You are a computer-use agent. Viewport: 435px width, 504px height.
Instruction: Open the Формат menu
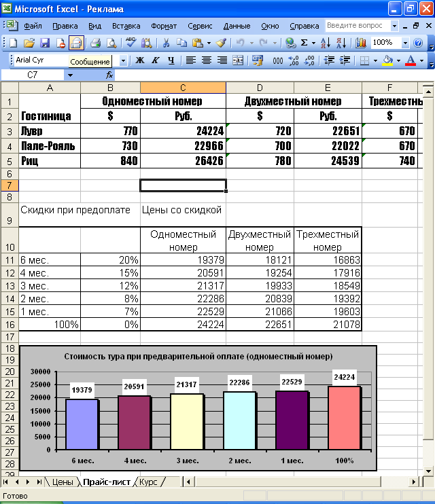[164, 26]
